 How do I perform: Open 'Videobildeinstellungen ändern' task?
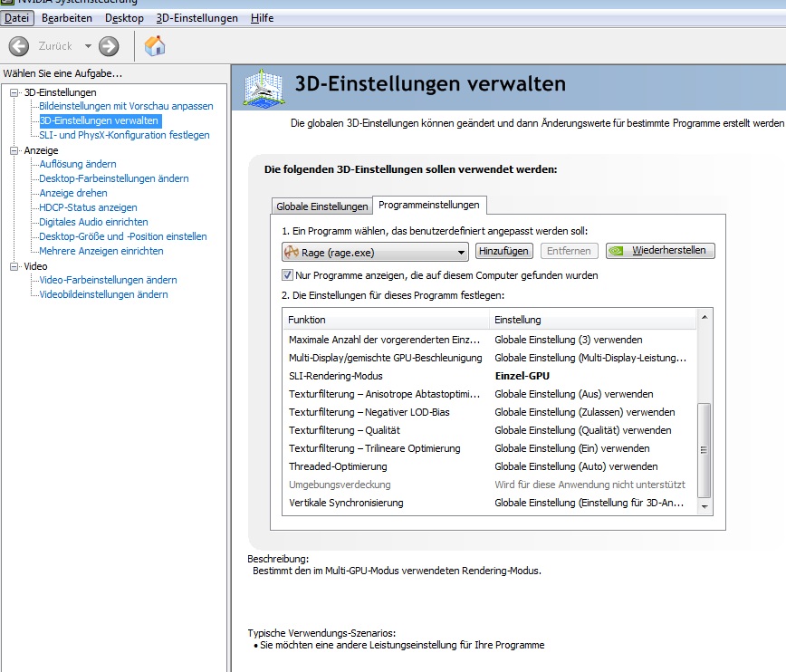tap(104, 294)
